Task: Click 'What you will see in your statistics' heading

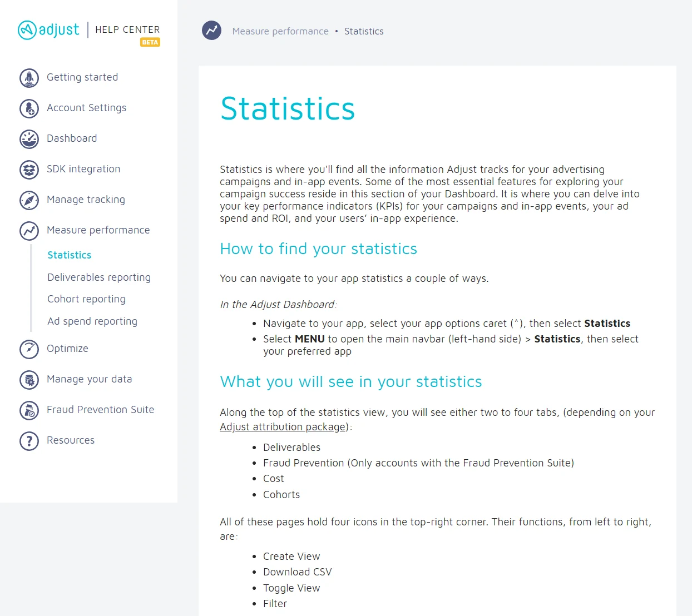Action: coord(351,381)
